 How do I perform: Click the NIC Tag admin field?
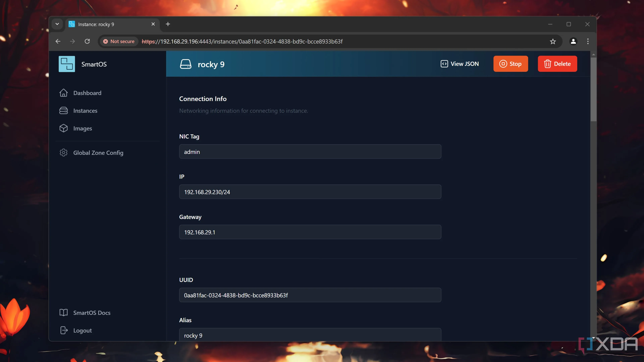[310, 152]
